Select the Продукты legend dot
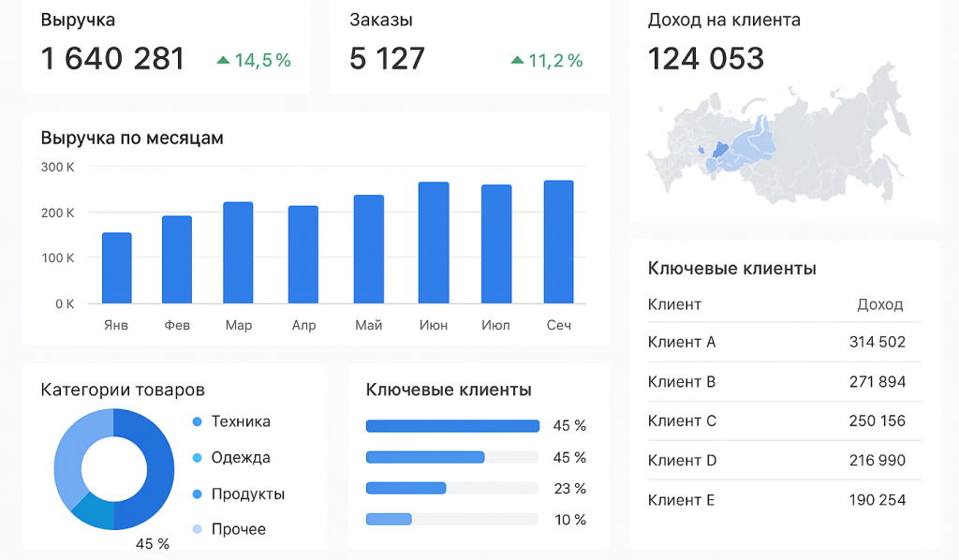Viewport: 959px width, 560px height. (197, 494)
